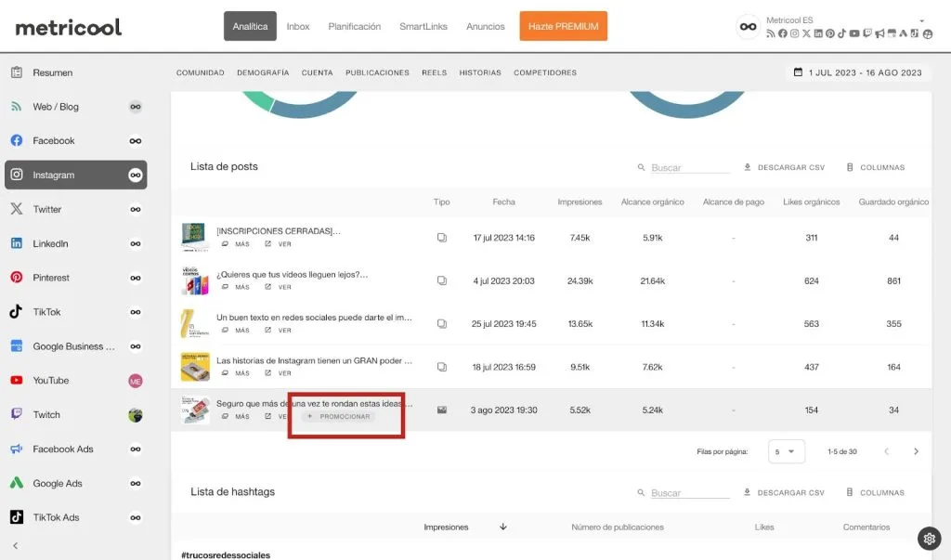
Task: Jump to the COMUNIDAD section
Action: pyautogui.click(x=201, y=72)
